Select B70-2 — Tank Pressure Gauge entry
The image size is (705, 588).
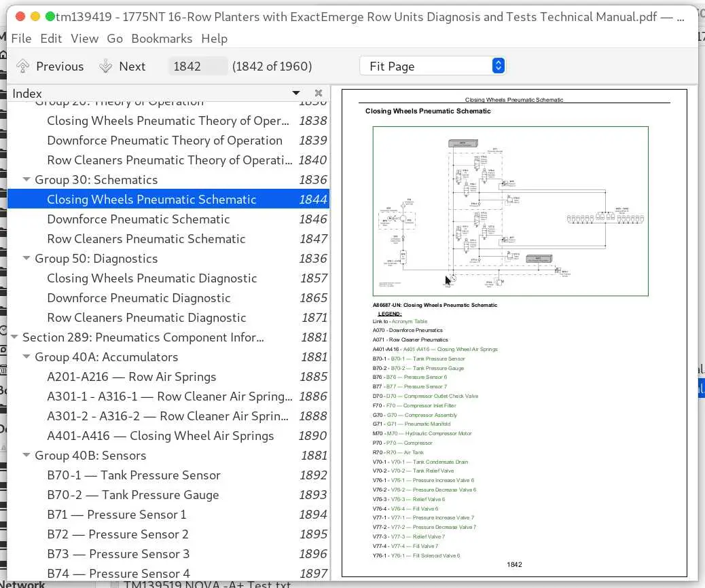pyautogui.click(x=168, y=495)
